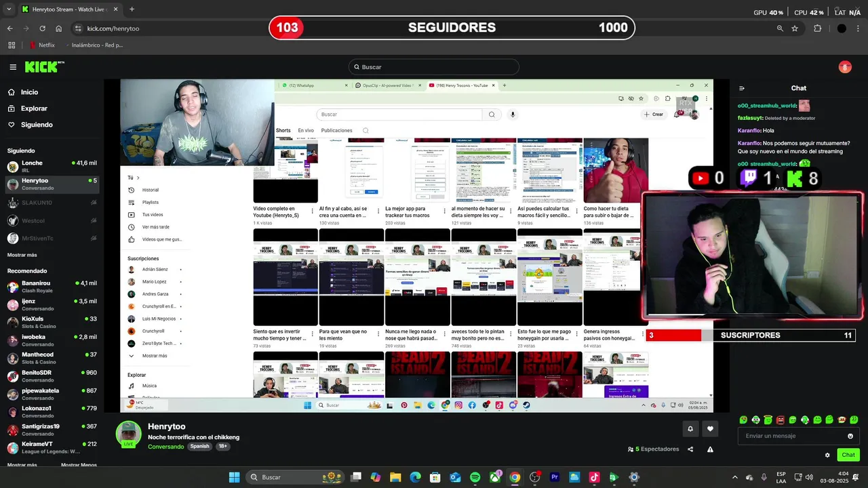Open KioXuls recommended channel
868x488 pixels.
tap(52, 323)
